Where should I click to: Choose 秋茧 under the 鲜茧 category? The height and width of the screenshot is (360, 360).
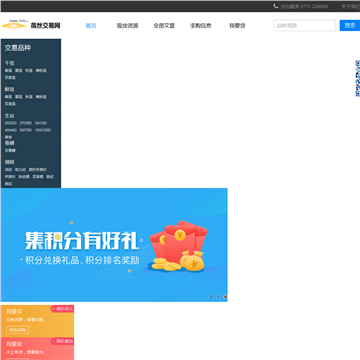click(29, 97)
